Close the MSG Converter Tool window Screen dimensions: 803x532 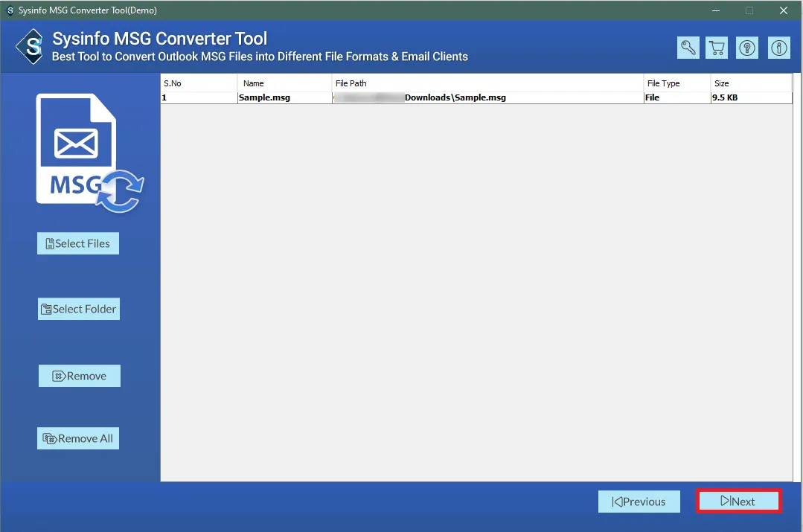[x=784, y=10]
